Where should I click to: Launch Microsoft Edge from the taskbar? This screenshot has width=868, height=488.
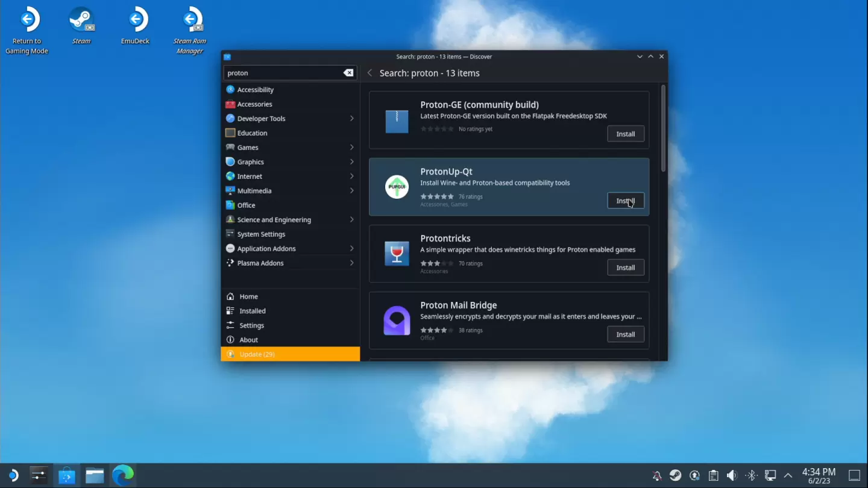coord(122,475)
